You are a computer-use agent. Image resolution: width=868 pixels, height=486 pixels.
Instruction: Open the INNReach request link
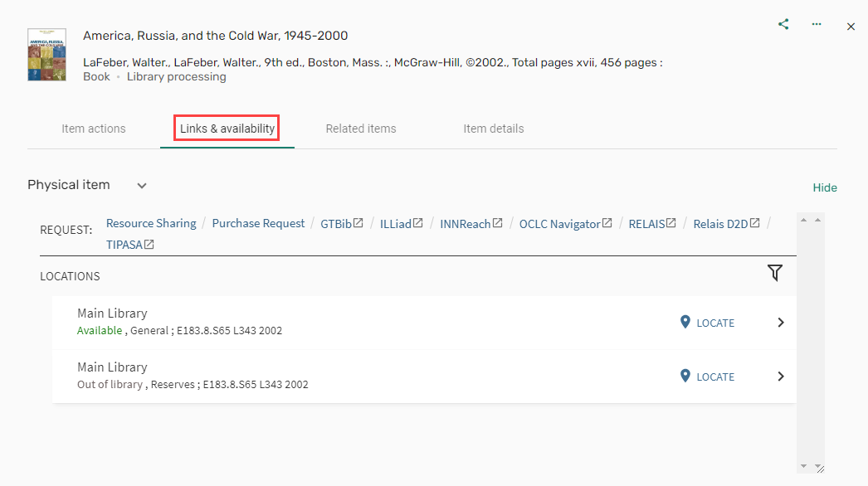point(471,224)
